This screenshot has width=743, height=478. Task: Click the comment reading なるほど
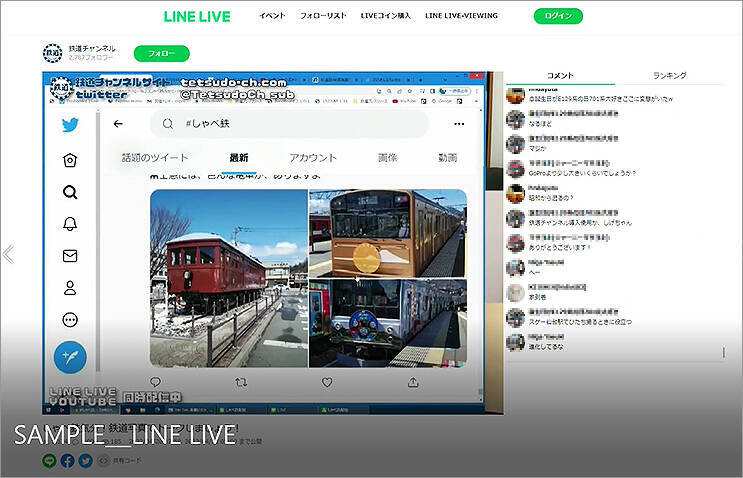540,124
